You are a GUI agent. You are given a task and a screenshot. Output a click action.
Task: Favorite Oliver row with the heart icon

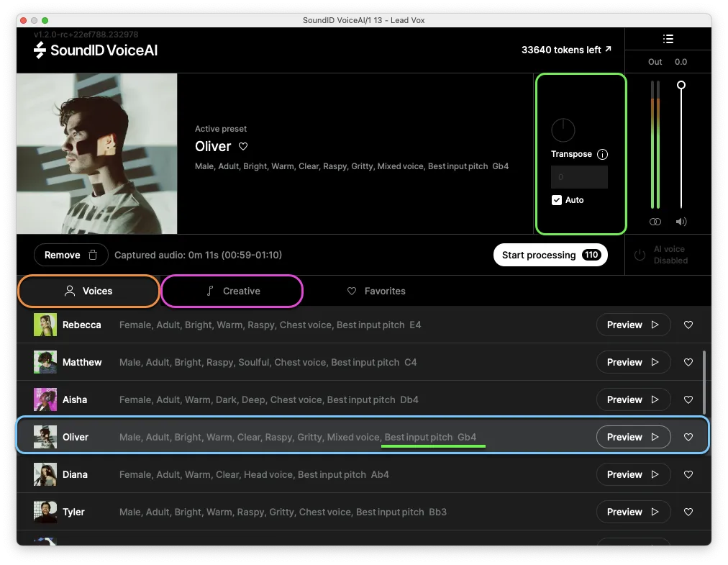pos(688,437)
